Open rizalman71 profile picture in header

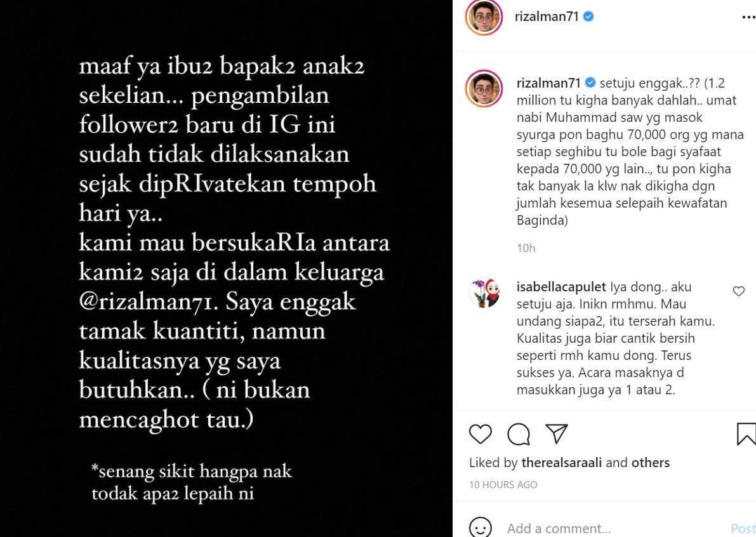tap(484, 17)
